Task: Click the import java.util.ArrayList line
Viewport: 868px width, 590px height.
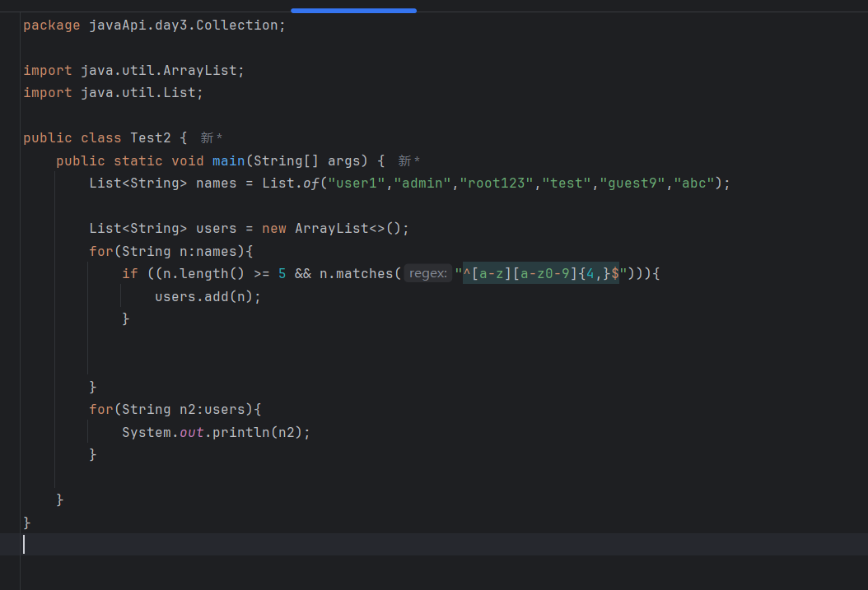Action: (x=133, y=71)
